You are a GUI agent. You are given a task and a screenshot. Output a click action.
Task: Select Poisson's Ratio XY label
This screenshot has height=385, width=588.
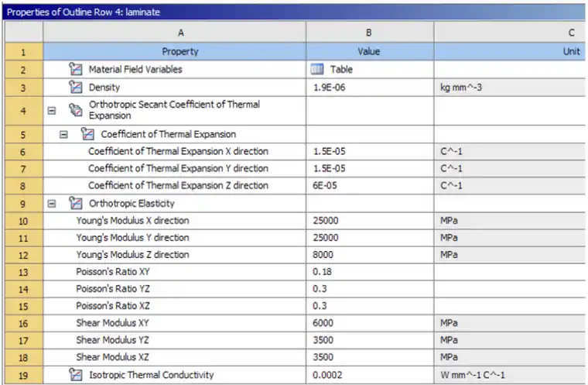click(x=113, y=272)
